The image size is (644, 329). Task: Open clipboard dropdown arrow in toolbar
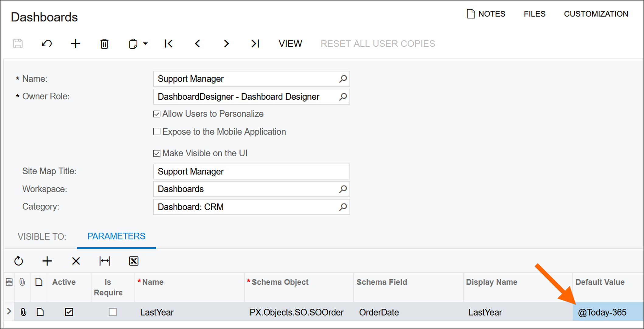pyautogui.click(x=145, y=44)
